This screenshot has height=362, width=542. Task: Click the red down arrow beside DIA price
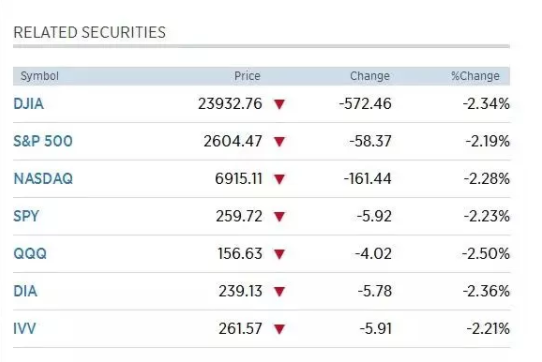pyautogui.click(x=279, y=291)
